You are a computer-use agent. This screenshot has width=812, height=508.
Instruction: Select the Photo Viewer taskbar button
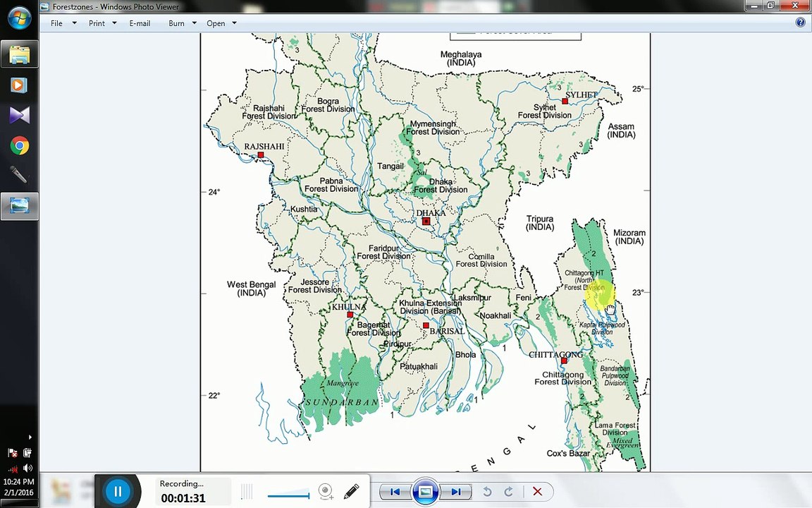pyautogui.click(x=19, y=206)
